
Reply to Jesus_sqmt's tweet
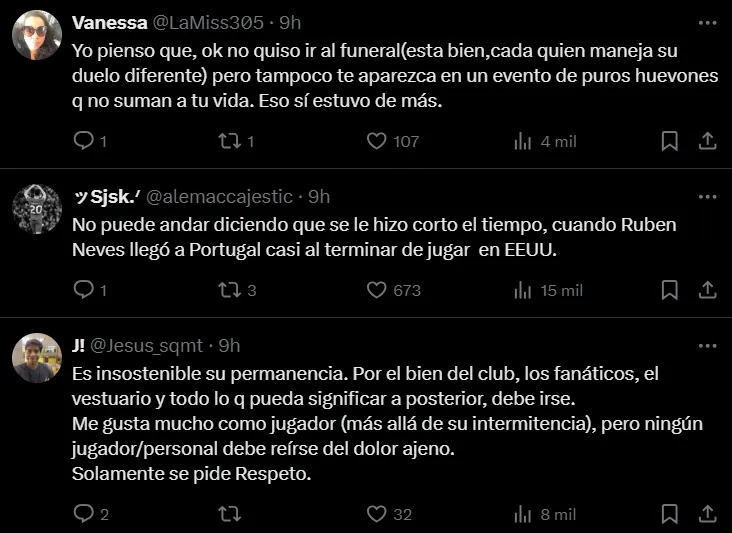point(83,514)
